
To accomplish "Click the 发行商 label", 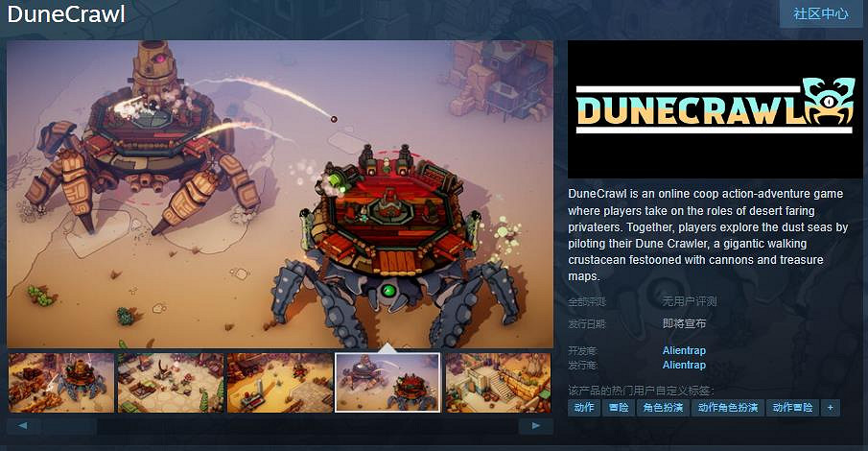I will pyautogui.click(x=583, y=366).
